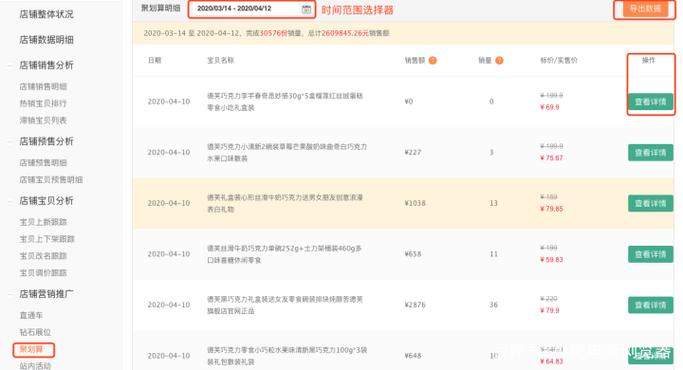
Task: Click the 日期 column header
Action: click(155, 60)
